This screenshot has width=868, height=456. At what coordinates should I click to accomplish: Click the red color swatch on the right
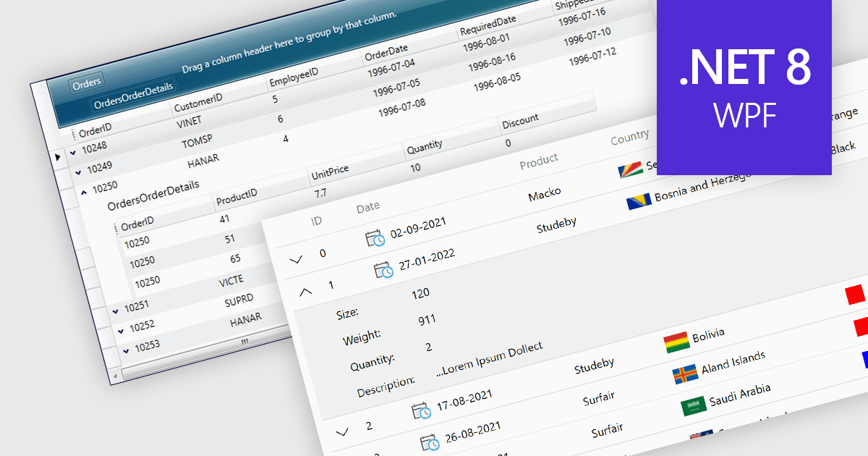click(856, 293)
